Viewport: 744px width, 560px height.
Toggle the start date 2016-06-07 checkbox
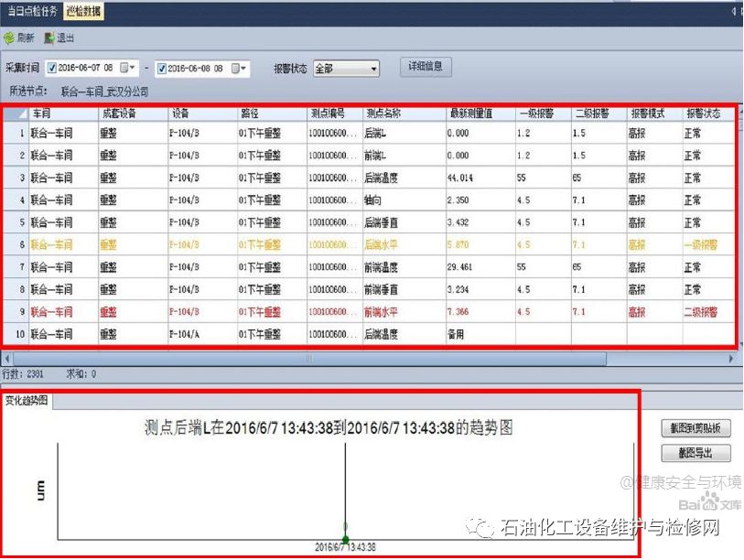point(51,69)
